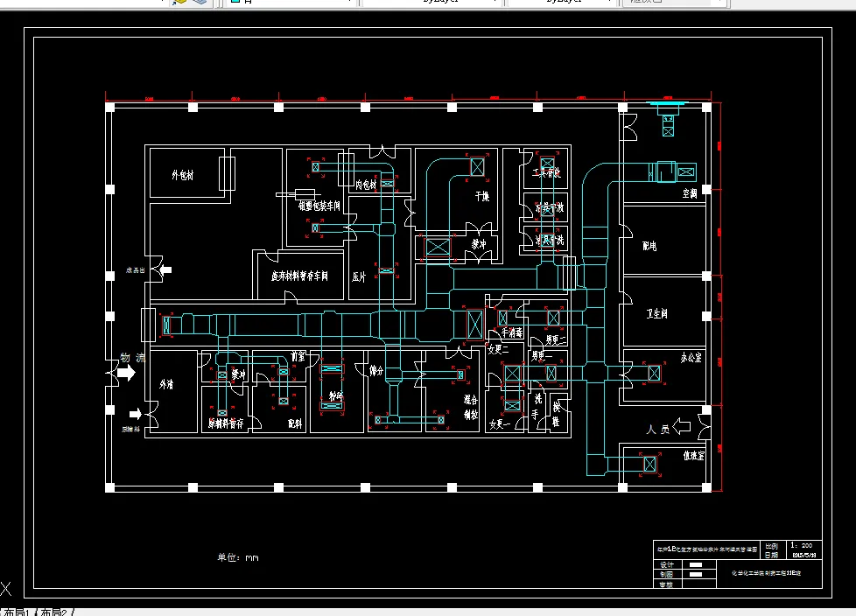This screenshot has height=616, width=856.
Task: Select the 男更二 room label
Action: click(556, 339)
